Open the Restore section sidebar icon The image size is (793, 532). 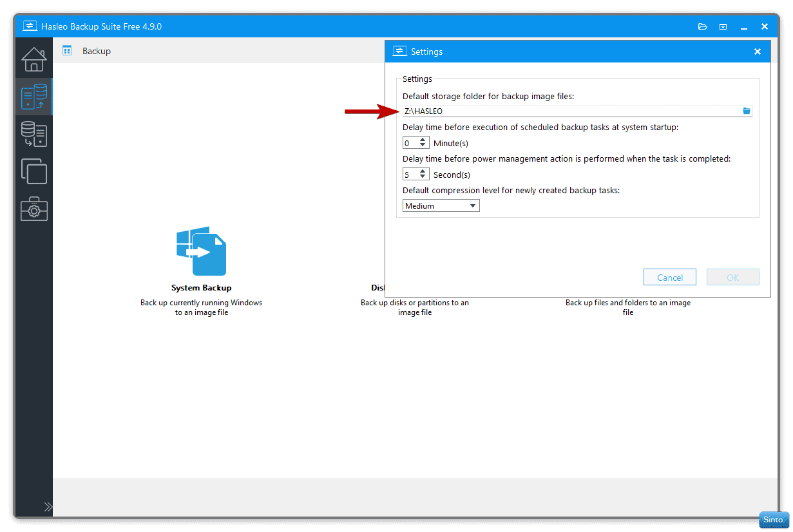point(34,134)
